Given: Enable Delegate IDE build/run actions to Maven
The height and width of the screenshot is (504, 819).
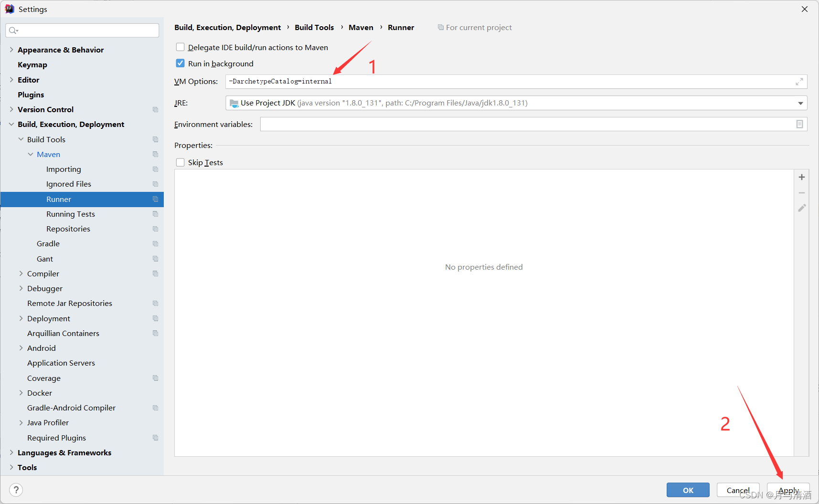Looking at the screenshot, I should point(180,47).
